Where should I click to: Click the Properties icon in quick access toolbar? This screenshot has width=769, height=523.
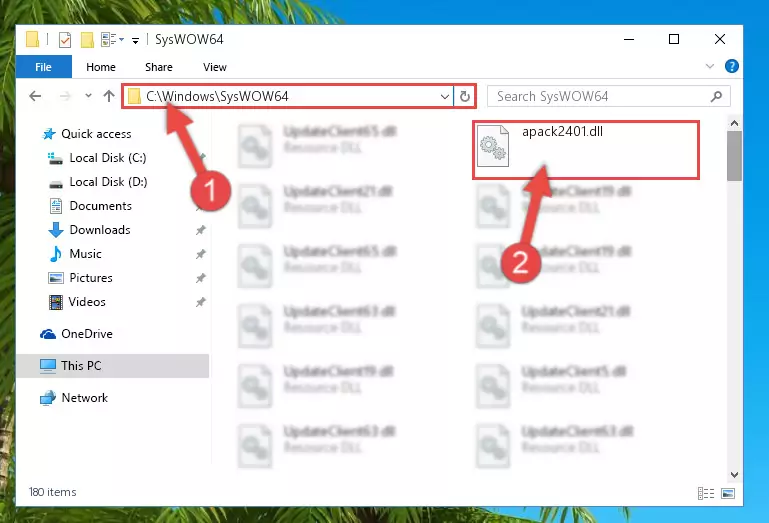tap(64, 39)
